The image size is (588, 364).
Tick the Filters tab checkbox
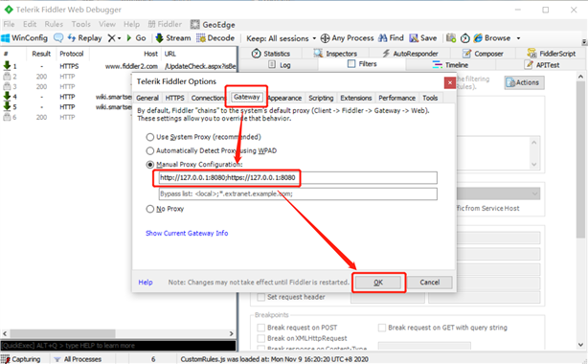pos(351,64)
